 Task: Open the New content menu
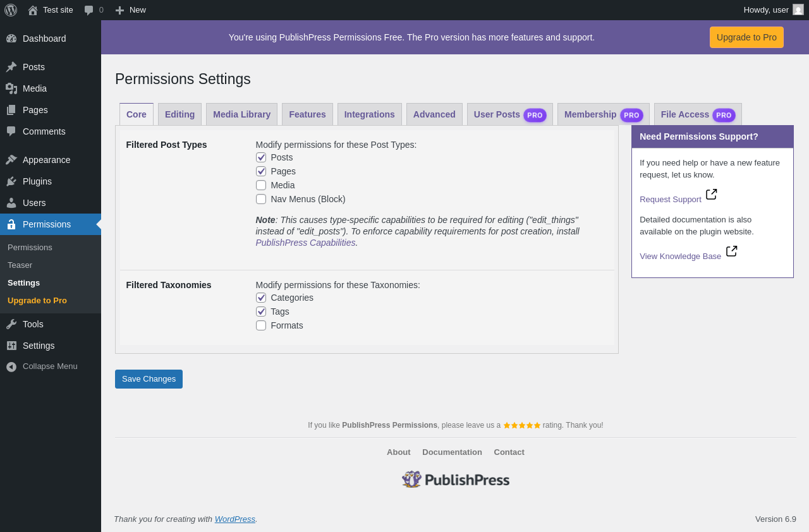point(130,10)
